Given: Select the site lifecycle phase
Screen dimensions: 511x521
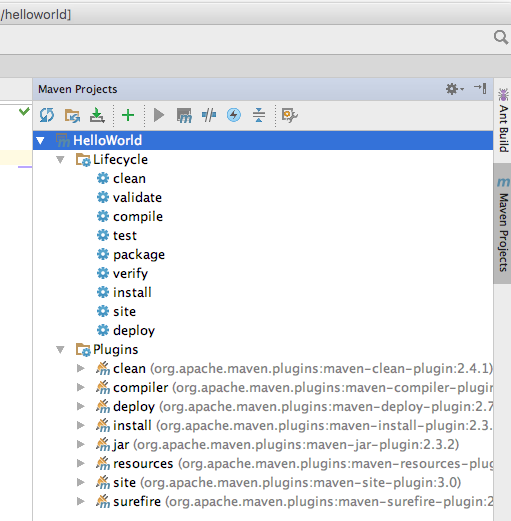Looking at the screenshot, I should (x=125, y=312).
